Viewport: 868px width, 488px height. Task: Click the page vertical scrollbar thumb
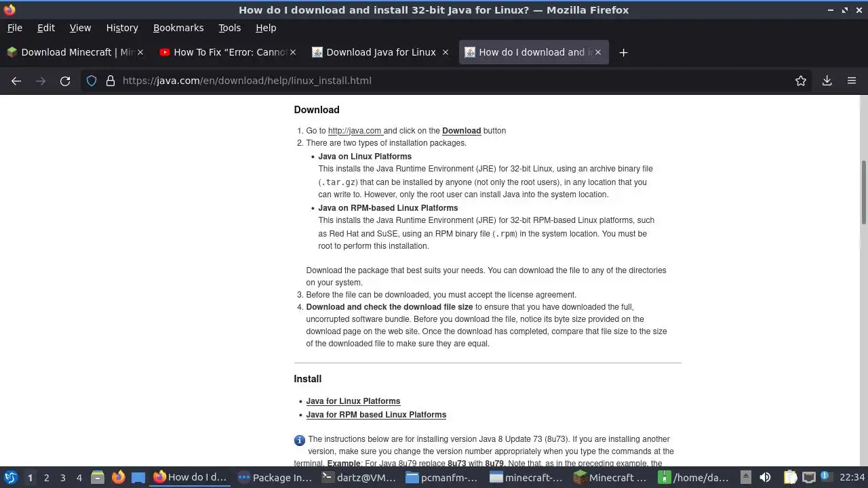(863, 192)
